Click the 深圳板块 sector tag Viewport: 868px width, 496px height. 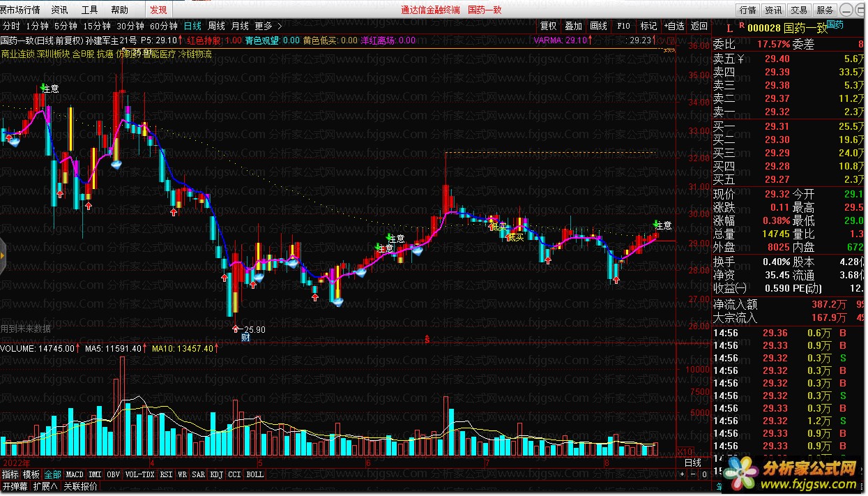(x=53, y=53)
